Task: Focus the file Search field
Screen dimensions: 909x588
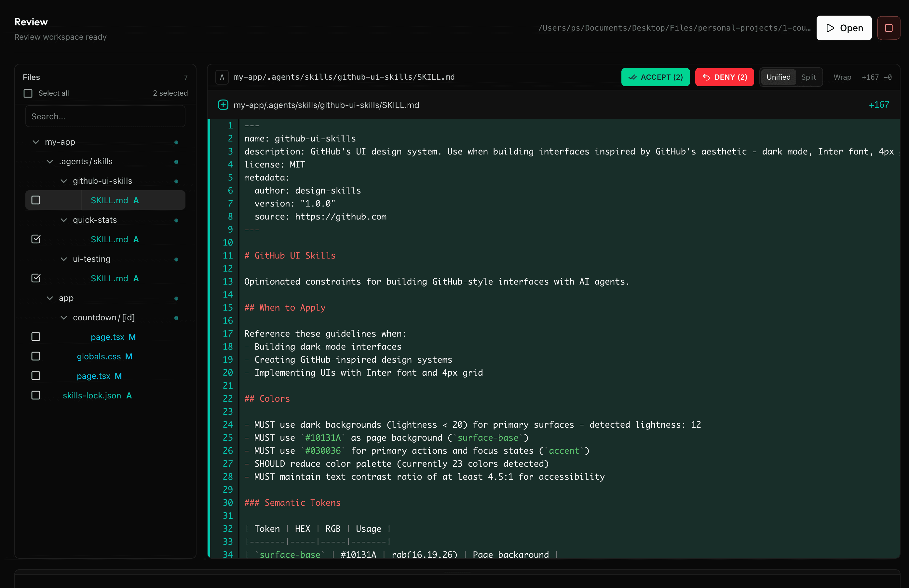Action: (x=105, y=116)
